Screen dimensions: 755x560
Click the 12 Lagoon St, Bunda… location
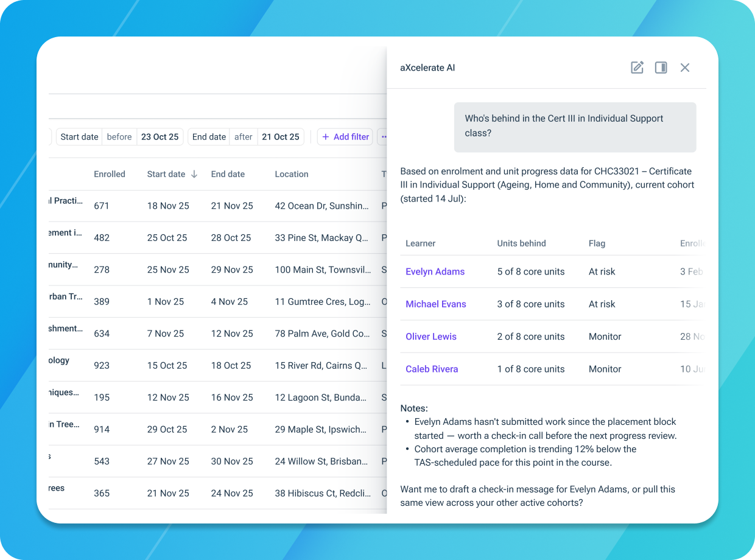[x=321, y=397]
